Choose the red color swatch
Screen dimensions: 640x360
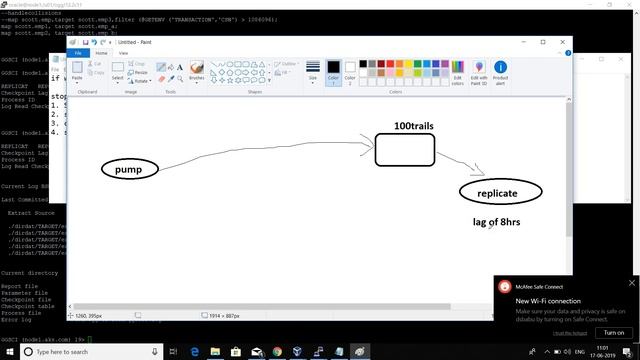pos(390,64)
